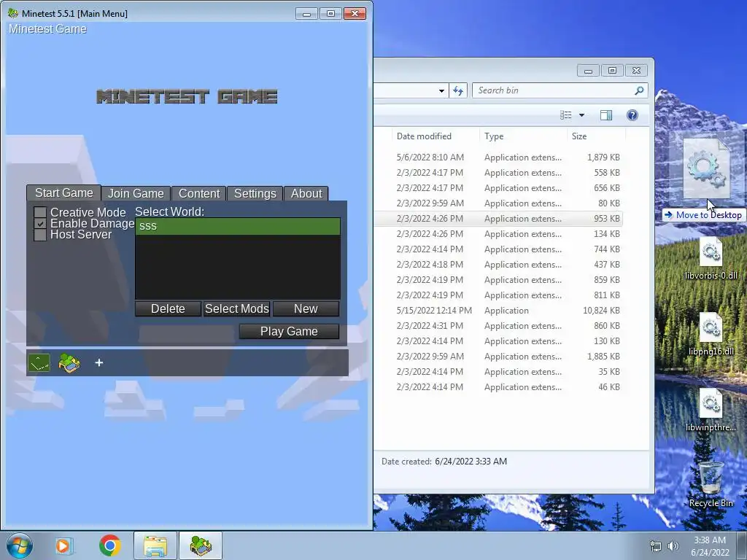Image resolution: width=747 pixels, height=560 pixels.
Task: Select the row sized 656 KB
Action: point(498,188)
